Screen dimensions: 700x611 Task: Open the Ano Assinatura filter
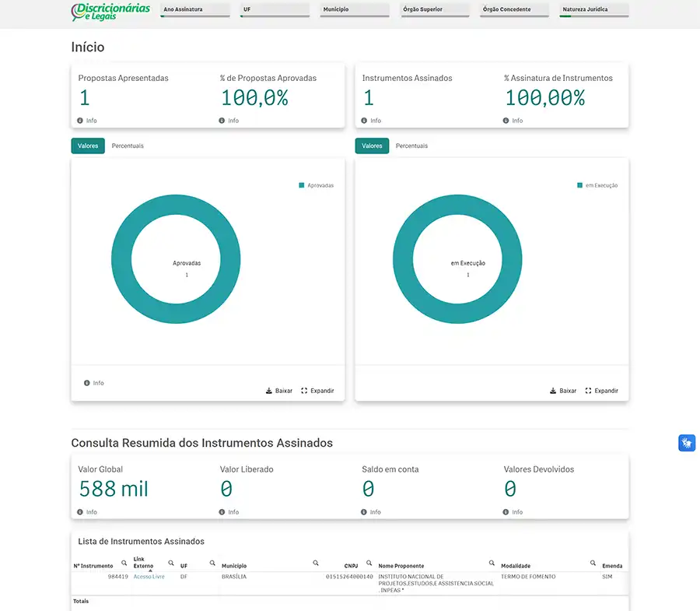[194, 10]
